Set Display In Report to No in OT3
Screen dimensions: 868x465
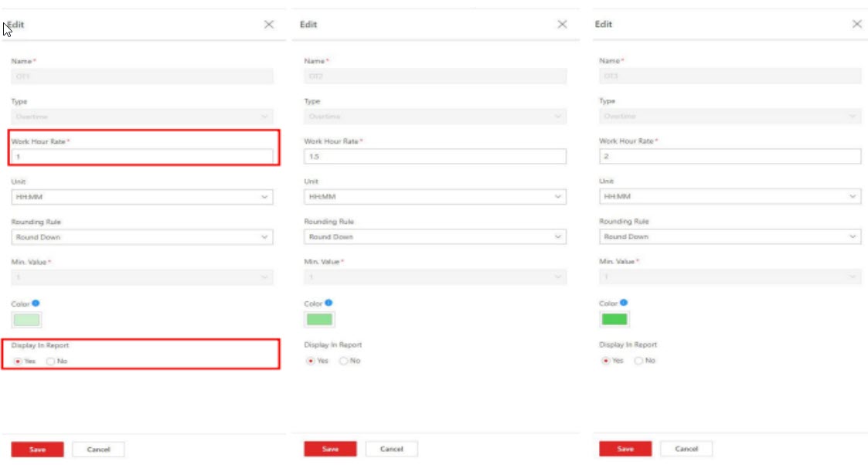tap(639, 361)
